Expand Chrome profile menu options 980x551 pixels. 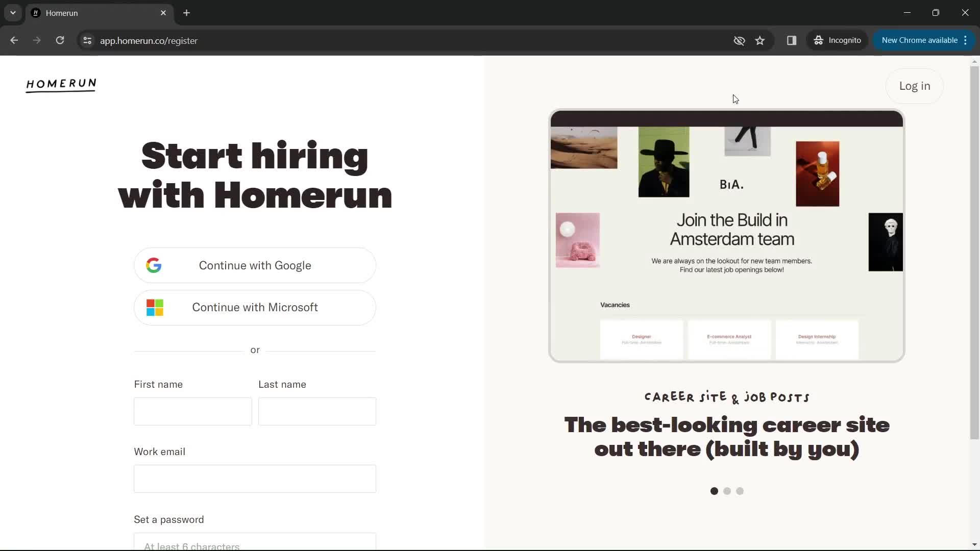point(838,40)
